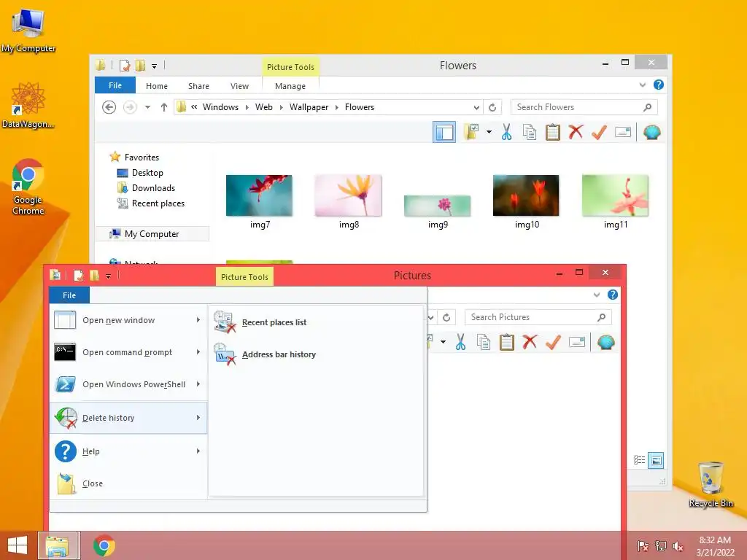Viewport: 747px width, 560px height.
Task: Open Share tab in Flowers window
Action: point(198,86)
